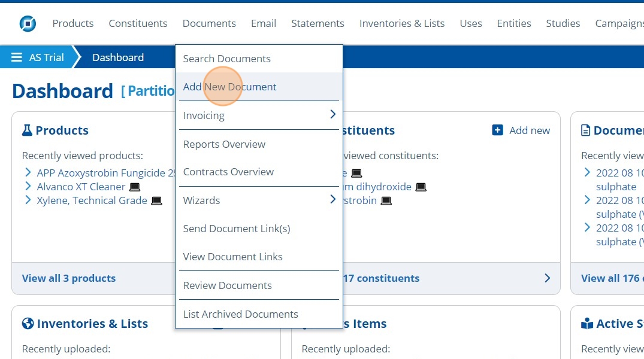Click laptop icon beside Xylene, Technical Grade
The height and width of the screenshot is (359, 644).
pos(156,200)
